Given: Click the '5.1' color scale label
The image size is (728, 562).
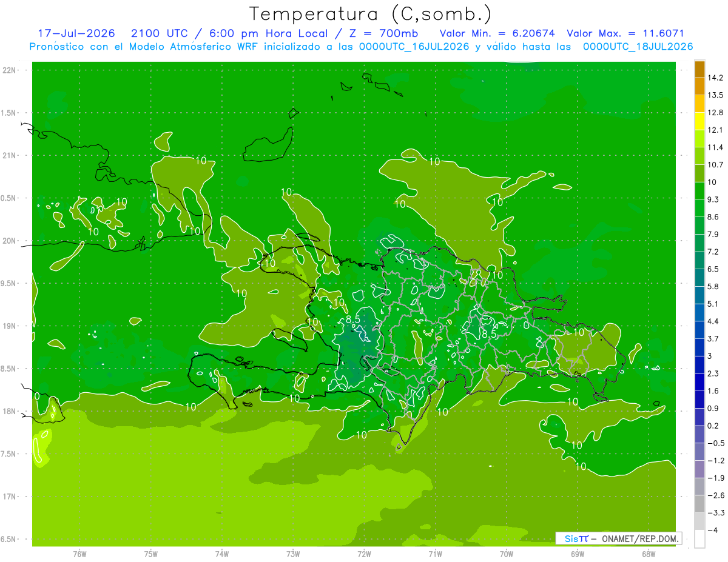Looking at the screenshot, I should (715, 304).
